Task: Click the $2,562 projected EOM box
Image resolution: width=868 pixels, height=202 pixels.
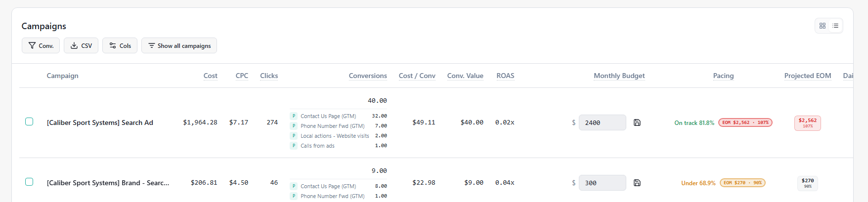Action: (x=808, y=123)
